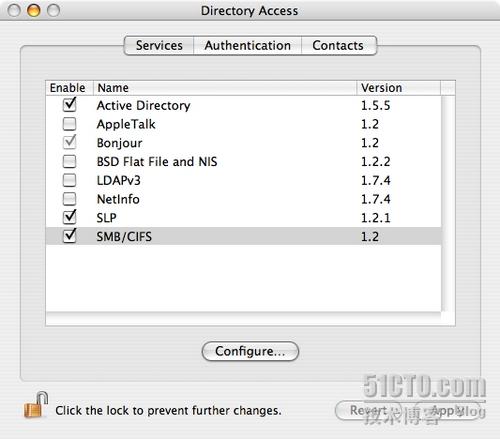Select the LDAPv3 service name
Screen dimensions: 500x439
click(x=119, y=180)
